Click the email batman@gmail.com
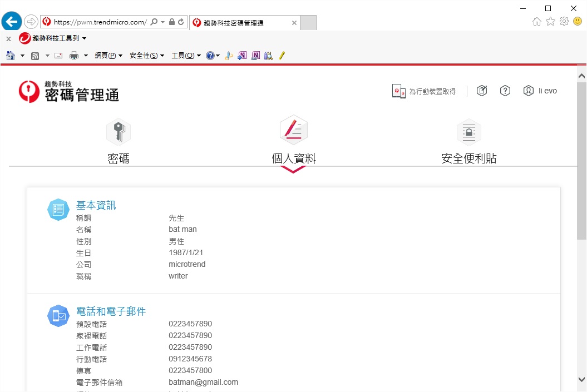 click(203, 382)
